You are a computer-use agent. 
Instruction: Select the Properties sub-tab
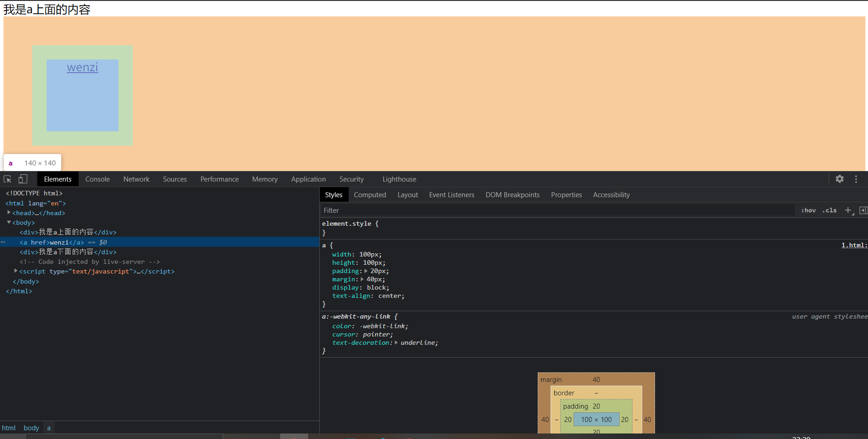coord(566,195)
